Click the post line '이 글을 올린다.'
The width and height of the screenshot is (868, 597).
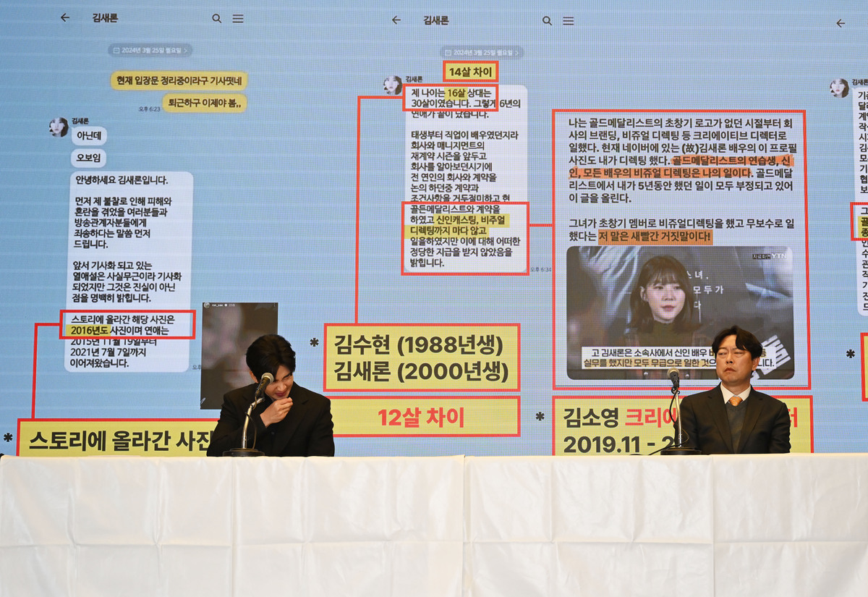coord(600,198)
